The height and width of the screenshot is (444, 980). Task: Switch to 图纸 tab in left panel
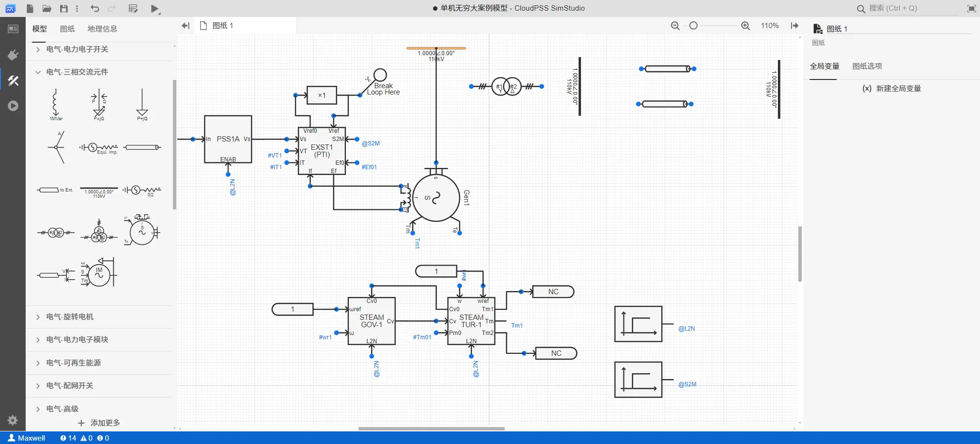tap(67, 29)
